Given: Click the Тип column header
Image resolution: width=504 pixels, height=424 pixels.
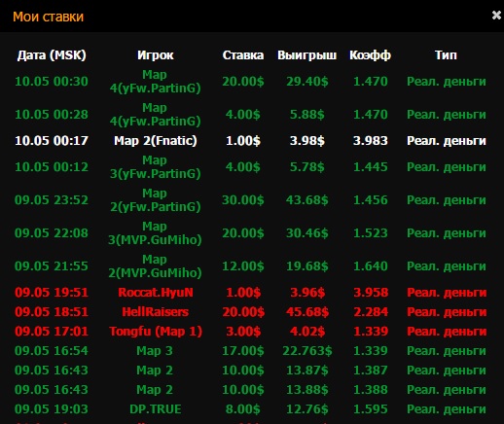Looking at the screenshot, I should click(x=446, y=55).
